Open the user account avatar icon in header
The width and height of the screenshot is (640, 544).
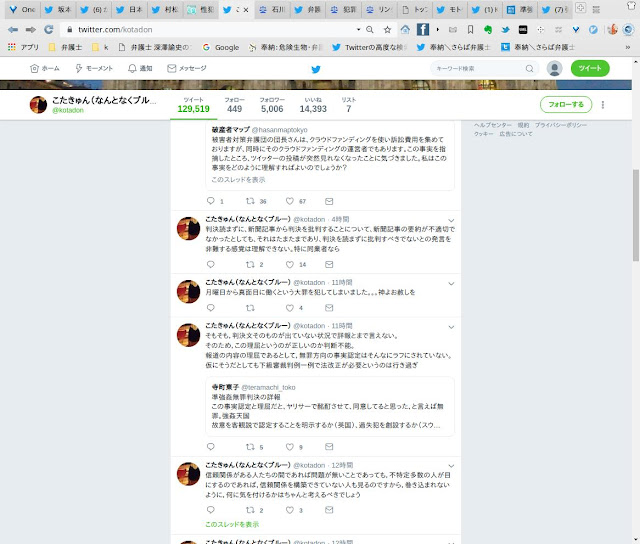tap(554, 68)
